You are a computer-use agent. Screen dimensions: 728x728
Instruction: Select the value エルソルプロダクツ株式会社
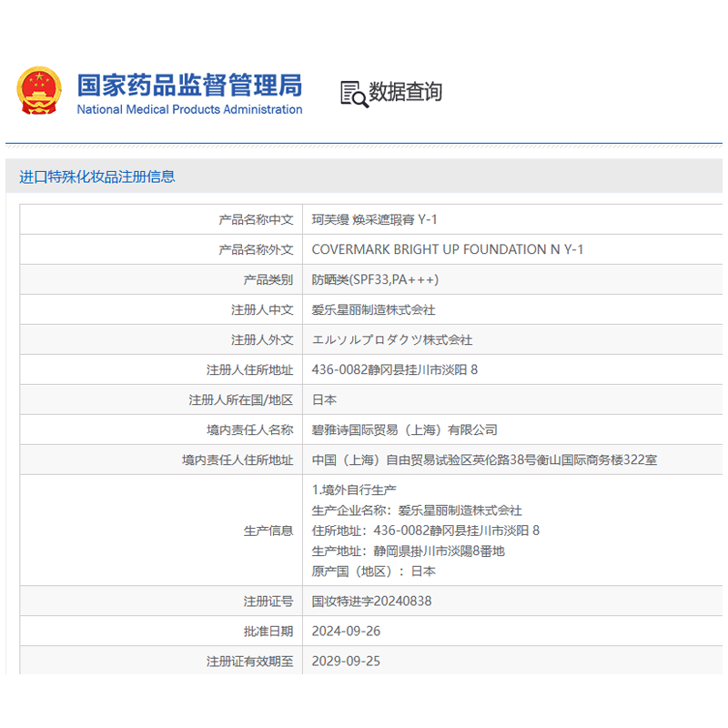tap(392, 339)
